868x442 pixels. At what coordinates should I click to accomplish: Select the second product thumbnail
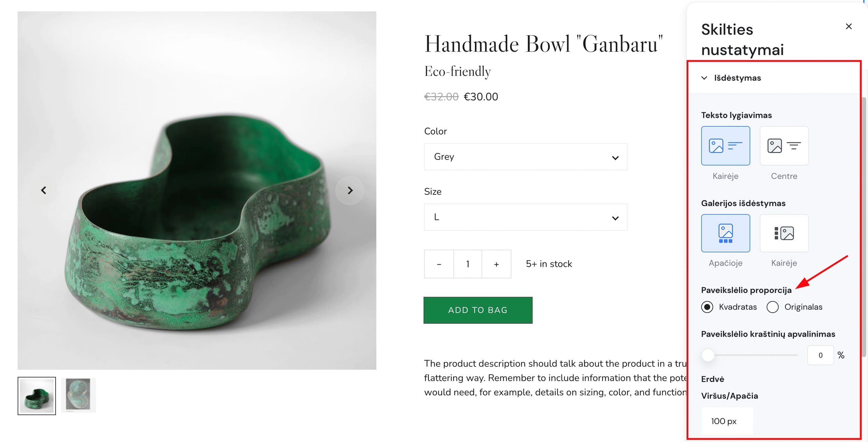point(78,395)
